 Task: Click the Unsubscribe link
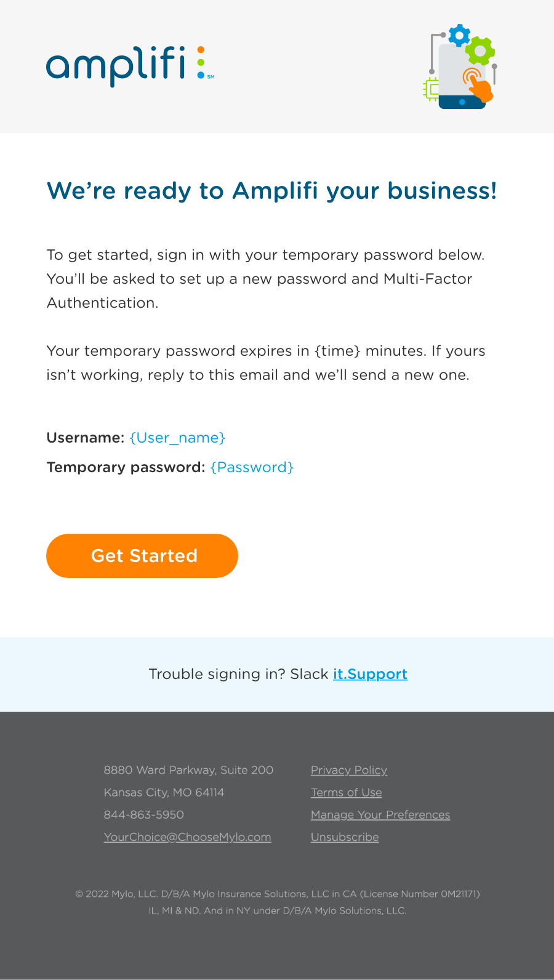point(345,837)
